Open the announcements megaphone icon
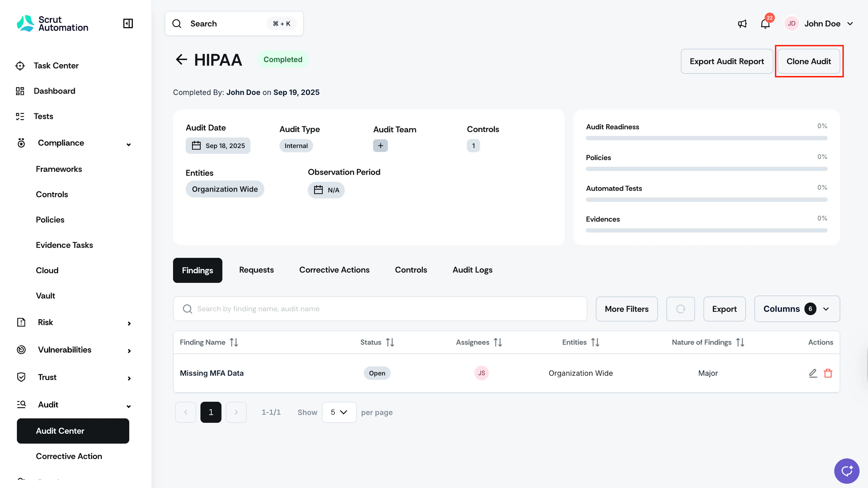The image size is (868, 488). (742, 24)
